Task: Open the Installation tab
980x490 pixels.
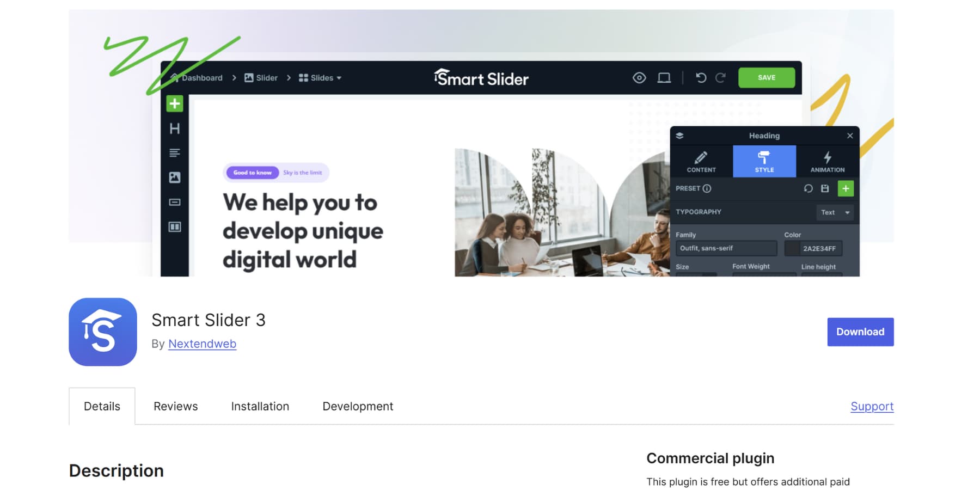Action: coord(260,406)
